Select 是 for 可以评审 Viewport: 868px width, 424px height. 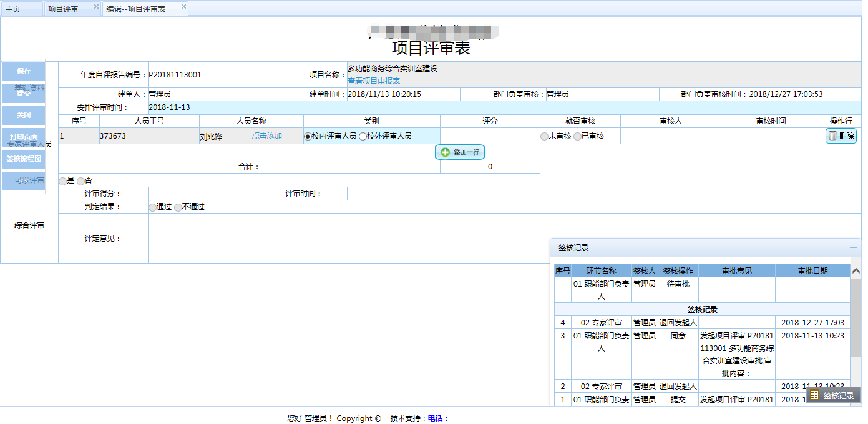point(62,181)
